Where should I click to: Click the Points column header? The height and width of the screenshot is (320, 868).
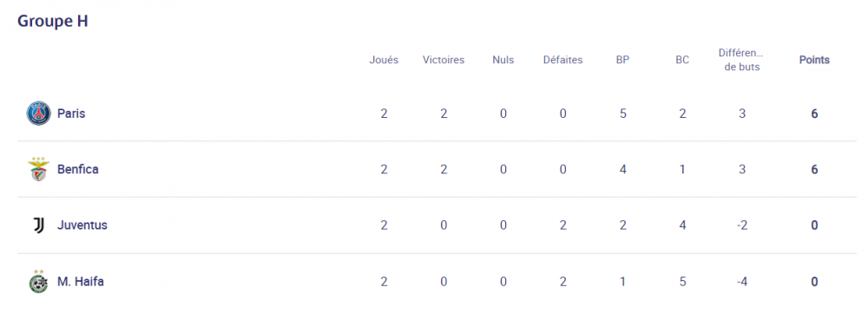click(x=814, y=60)
